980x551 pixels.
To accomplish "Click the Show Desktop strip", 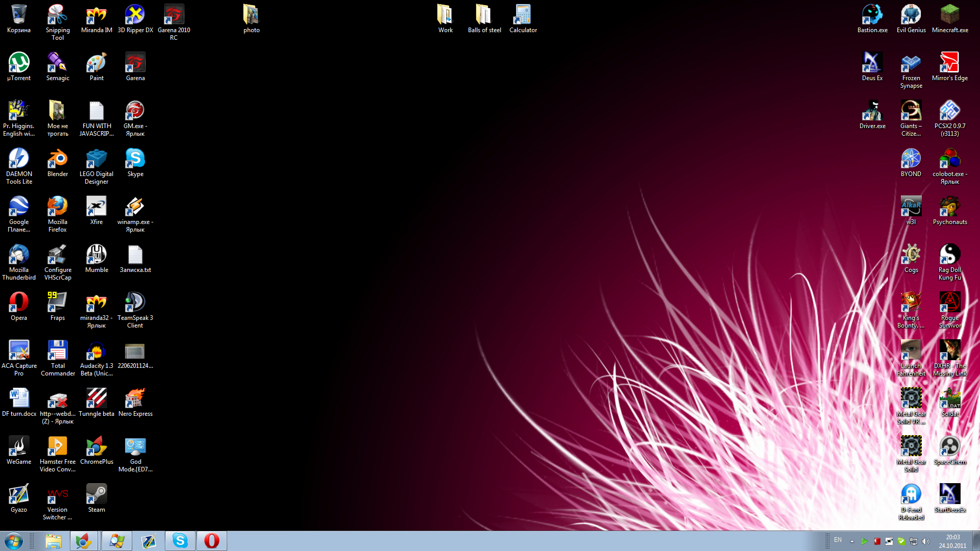I will [976, 541].
